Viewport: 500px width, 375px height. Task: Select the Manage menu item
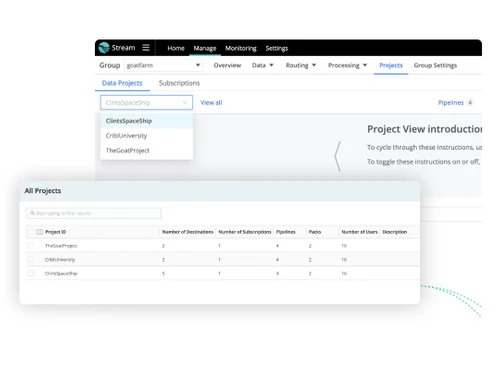coord(205,48)
